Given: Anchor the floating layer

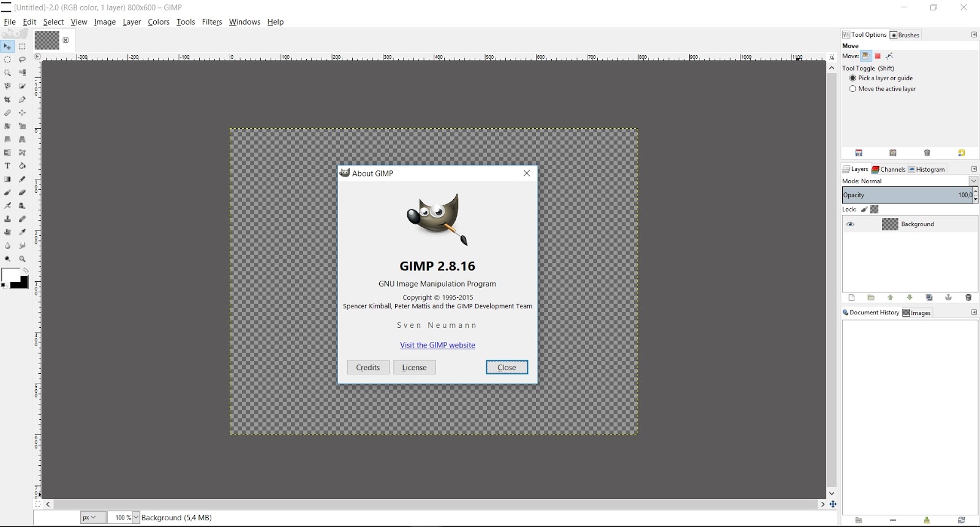Looking at the screenshot, I should pos(949,298).
